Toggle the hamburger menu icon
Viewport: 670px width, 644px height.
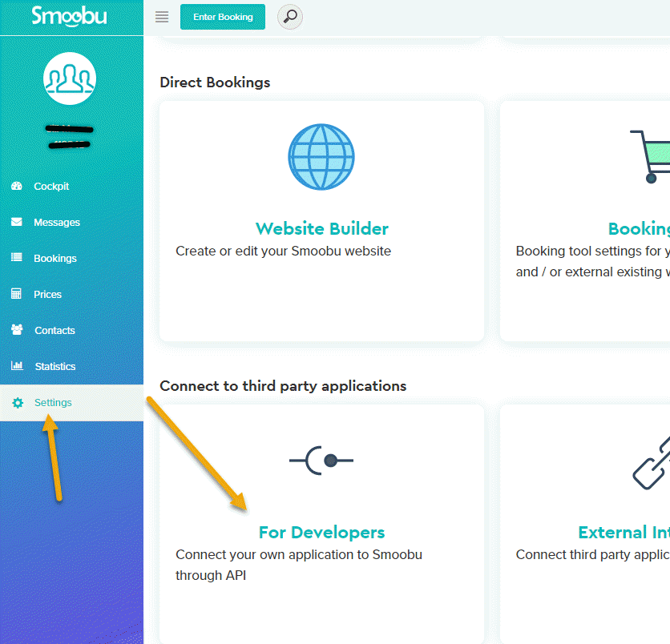[162, 17]
